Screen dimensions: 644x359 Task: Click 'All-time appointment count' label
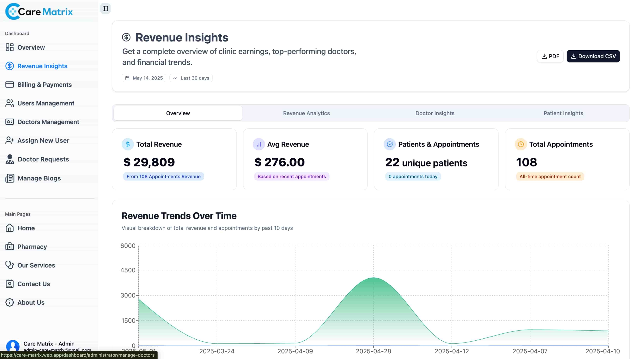[x=550, y=176]
